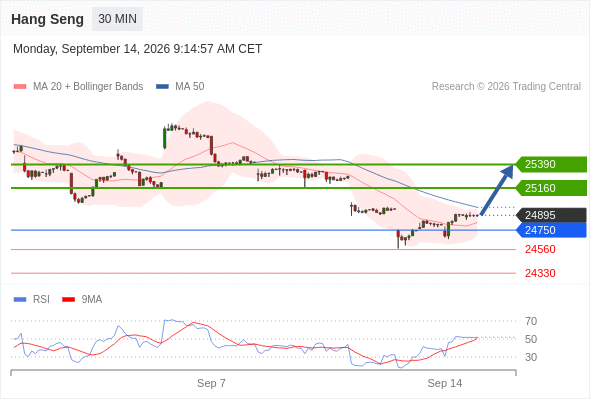
Task: Click the Hang Seng chart title
Action: pyautogui.click(x=47, y=19)
